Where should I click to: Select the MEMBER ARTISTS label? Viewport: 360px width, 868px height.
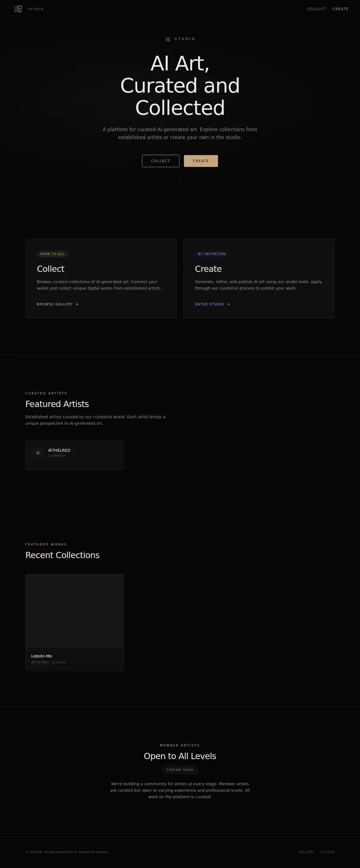click(x=180, y=745)
